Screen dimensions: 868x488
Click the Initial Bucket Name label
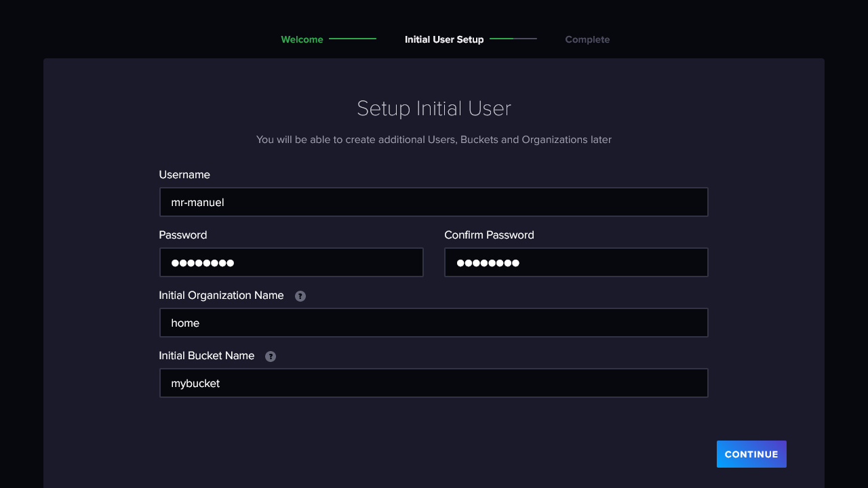(207, 356)
